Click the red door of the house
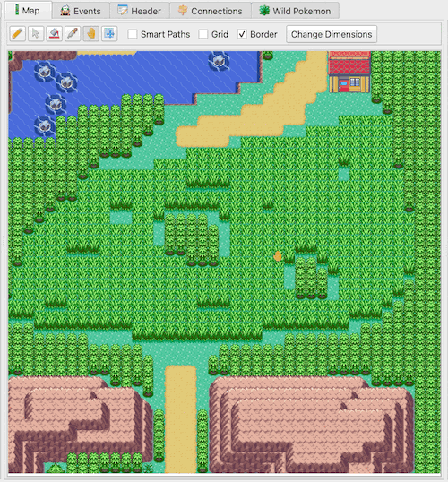Image resolution: width=448 pixels, height=482 pixels. point(343,86)
